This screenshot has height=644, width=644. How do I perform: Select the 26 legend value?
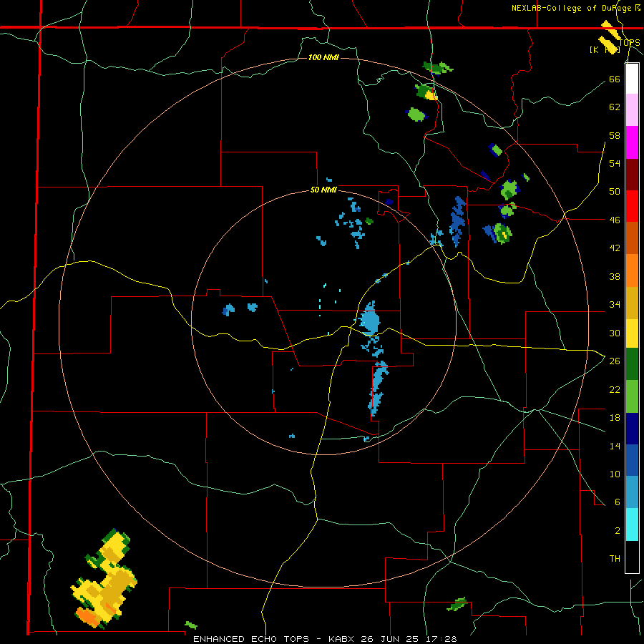pos(615,361)
